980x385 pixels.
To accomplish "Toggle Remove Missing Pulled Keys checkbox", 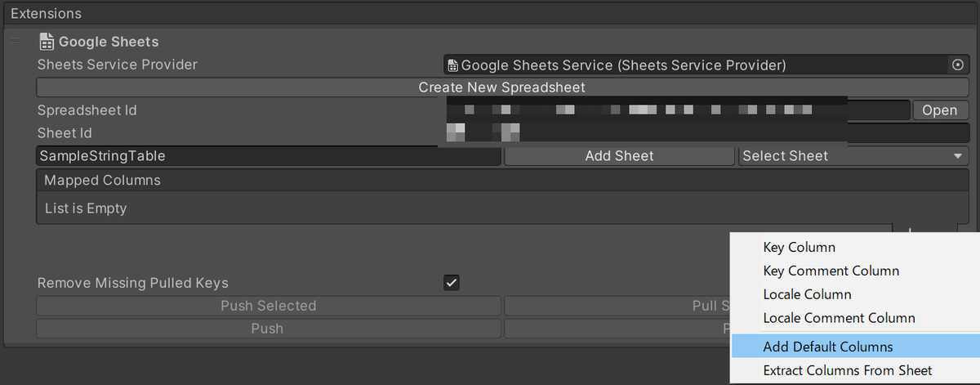I will 452,283.
